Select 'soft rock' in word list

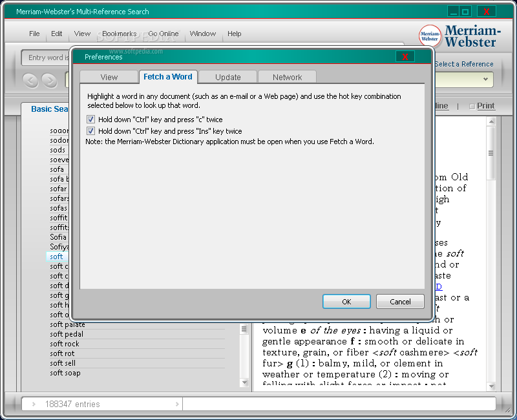[65, 344]
